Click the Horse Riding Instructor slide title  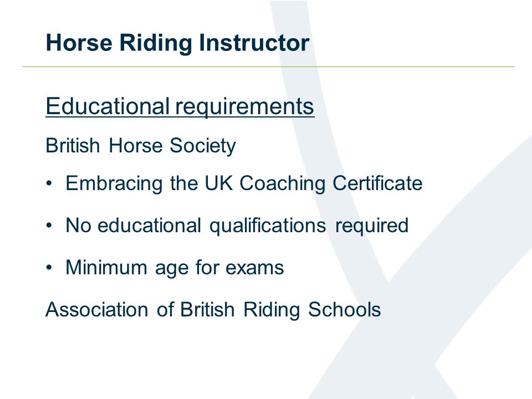click(x=177, y=43)
